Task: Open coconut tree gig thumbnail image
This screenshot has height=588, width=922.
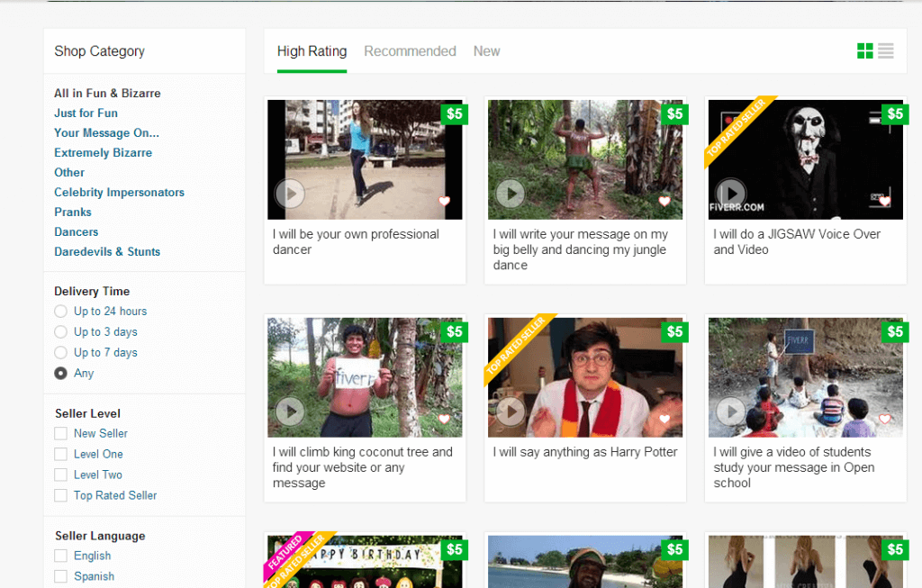Action: click(x=365, y=377)
